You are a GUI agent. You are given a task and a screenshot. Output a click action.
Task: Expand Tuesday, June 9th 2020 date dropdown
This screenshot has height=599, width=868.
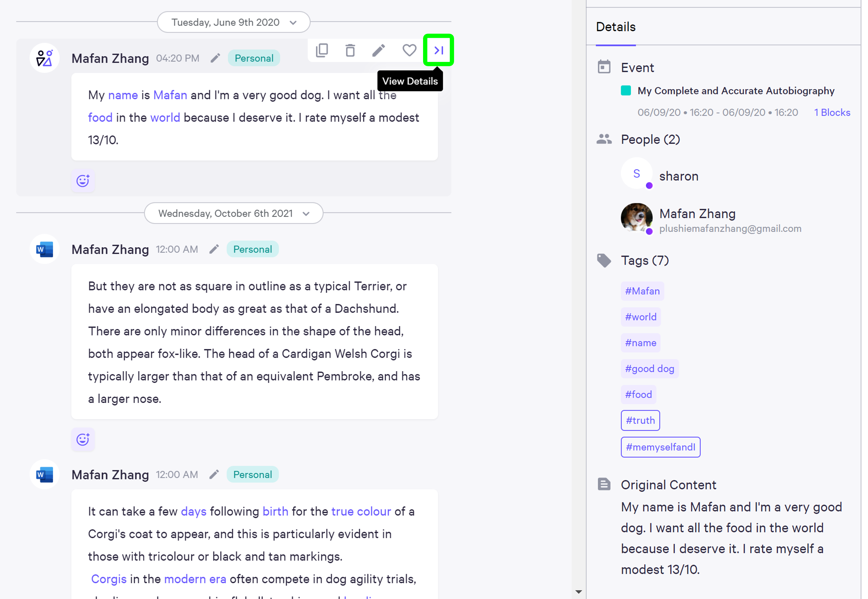293,22
